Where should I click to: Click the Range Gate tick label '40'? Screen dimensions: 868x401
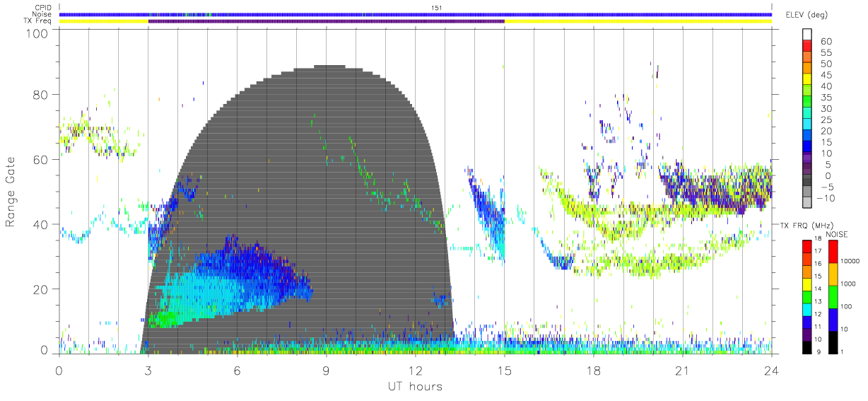click(x=40, y=224)
